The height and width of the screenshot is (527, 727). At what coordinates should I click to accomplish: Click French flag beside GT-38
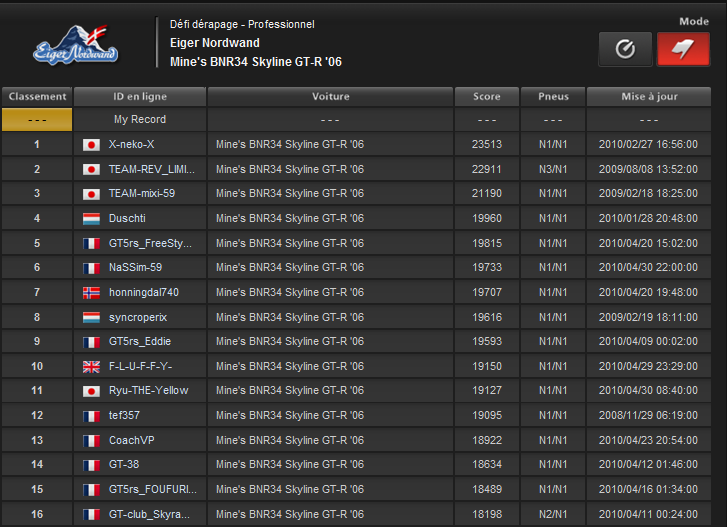(91, 465)
